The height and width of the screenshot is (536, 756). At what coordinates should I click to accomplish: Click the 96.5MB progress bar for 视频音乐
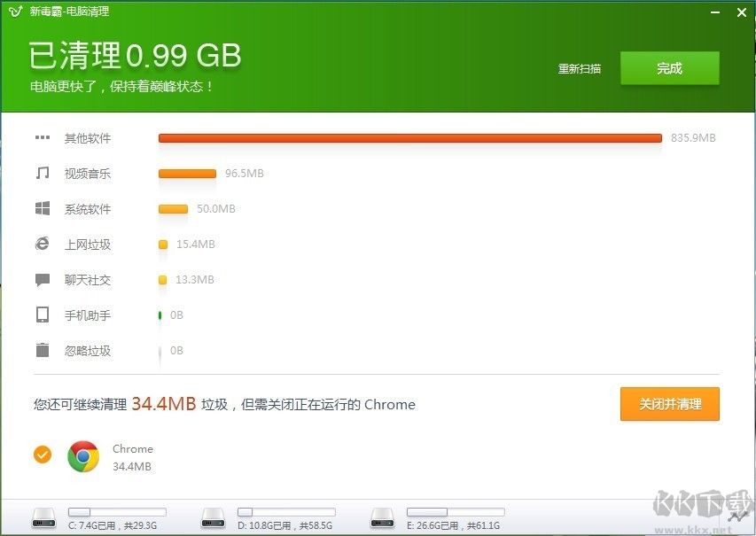tap(186, 174)
